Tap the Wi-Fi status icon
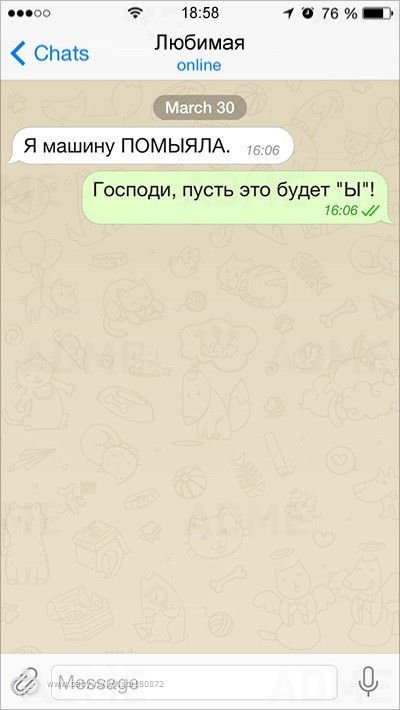The image size is (400, 710). click(x=135, y=13)
